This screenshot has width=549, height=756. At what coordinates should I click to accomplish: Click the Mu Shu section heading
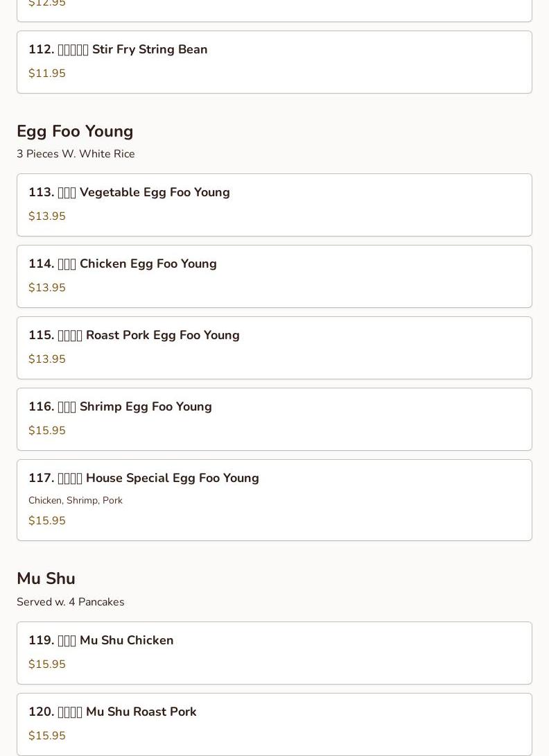pyautogui.click(x=46, y=578)
